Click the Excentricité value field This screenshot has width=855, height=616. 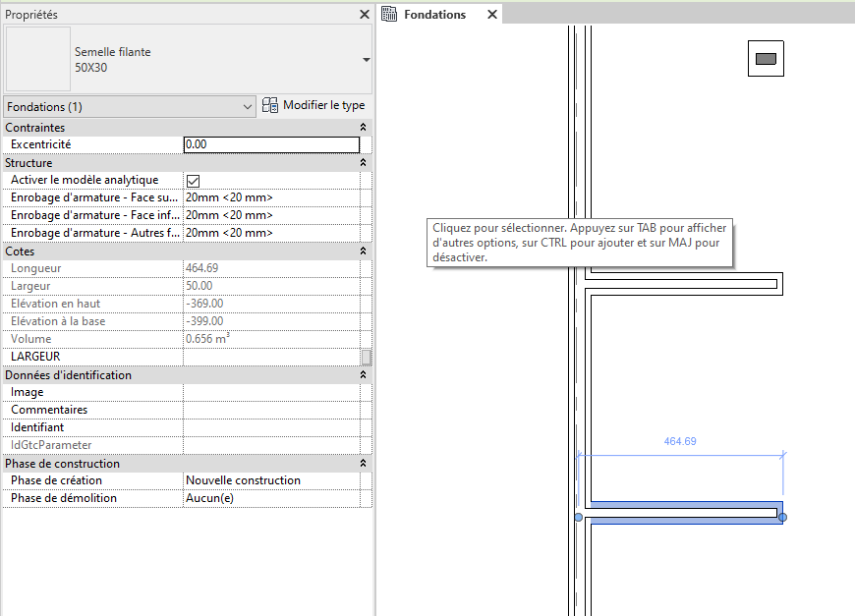(271, 144)
